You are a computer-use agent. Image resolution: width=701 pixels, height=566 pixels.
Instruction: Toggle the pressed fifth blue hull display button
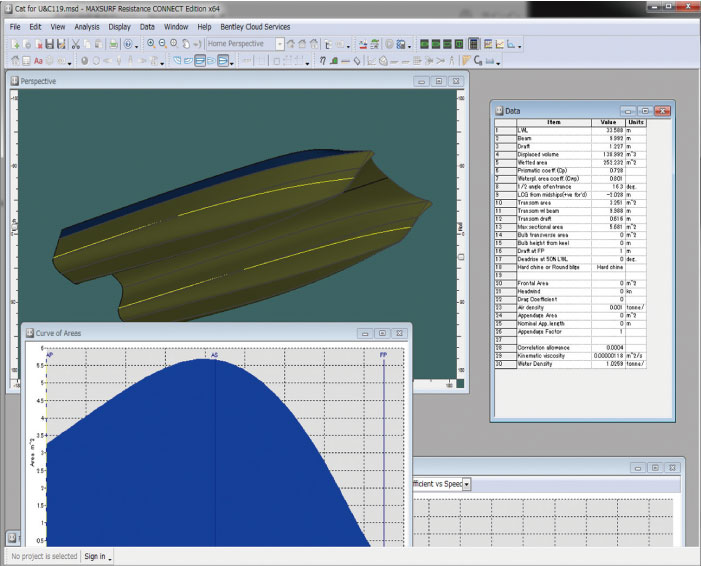(x=223, y=60)
